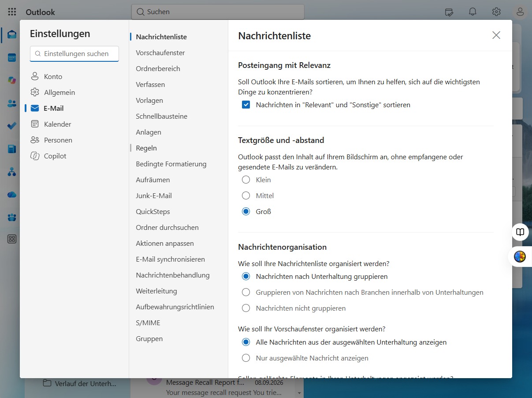
Task: Open the To Do checkmark app
Action: pos(12,126)
